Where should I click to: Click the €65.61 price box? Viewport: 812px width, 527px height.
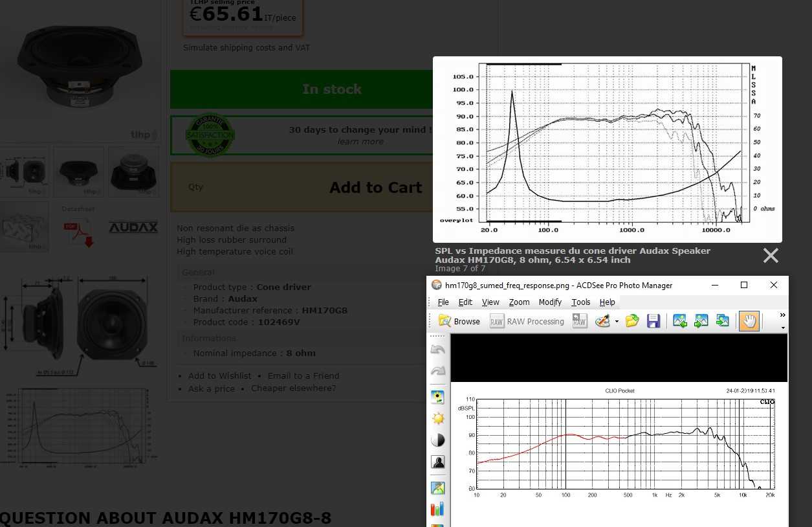tap(243, 16)
